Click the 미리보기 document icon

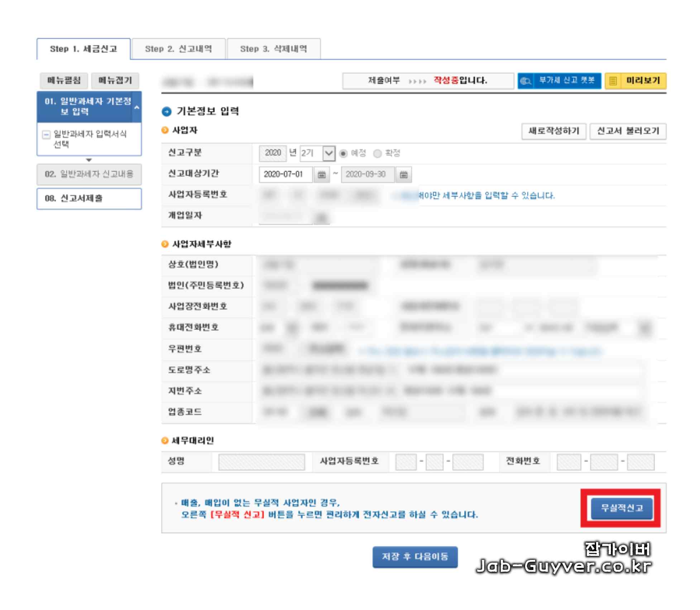tap(613, 81)
